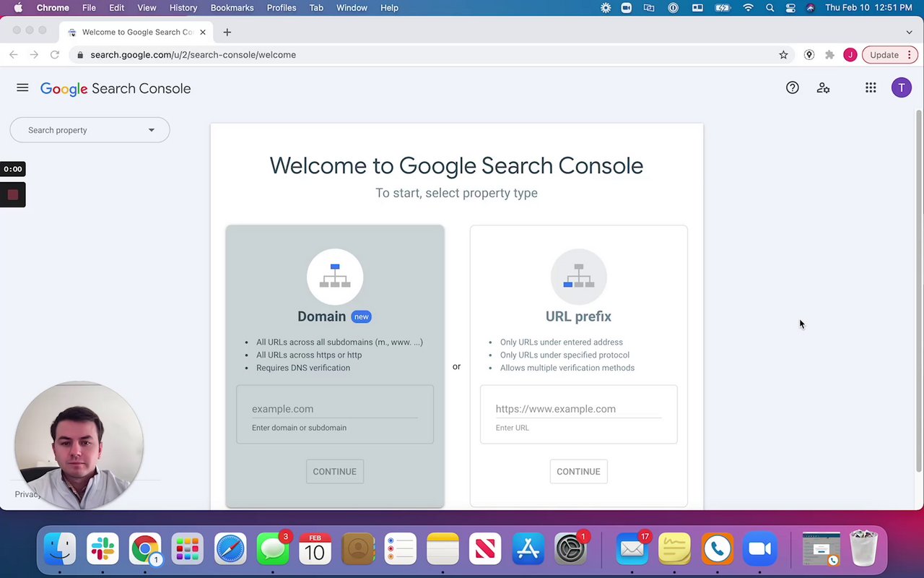
Task: Go back to the previous page
Action: [x=13, y=55]
